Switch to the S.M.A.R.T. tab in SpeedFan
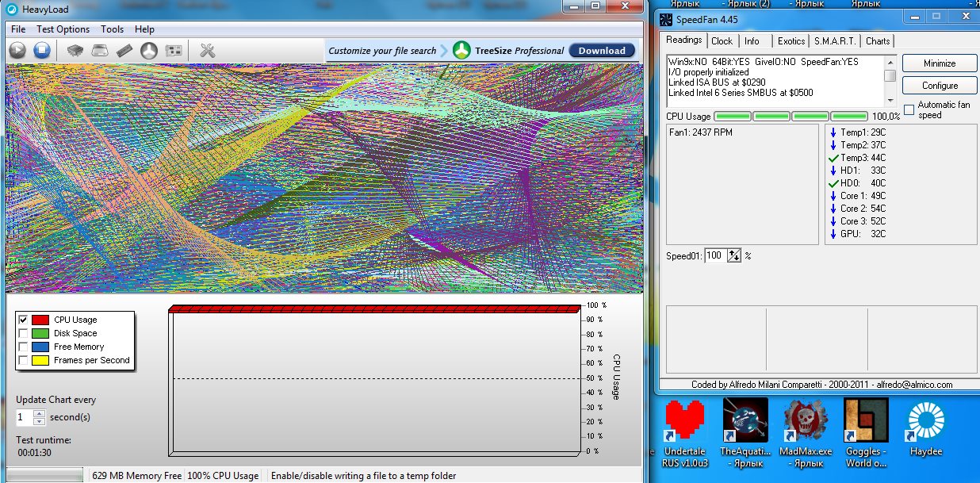Screen dimensions: 980x483 (x=836, y=41)
